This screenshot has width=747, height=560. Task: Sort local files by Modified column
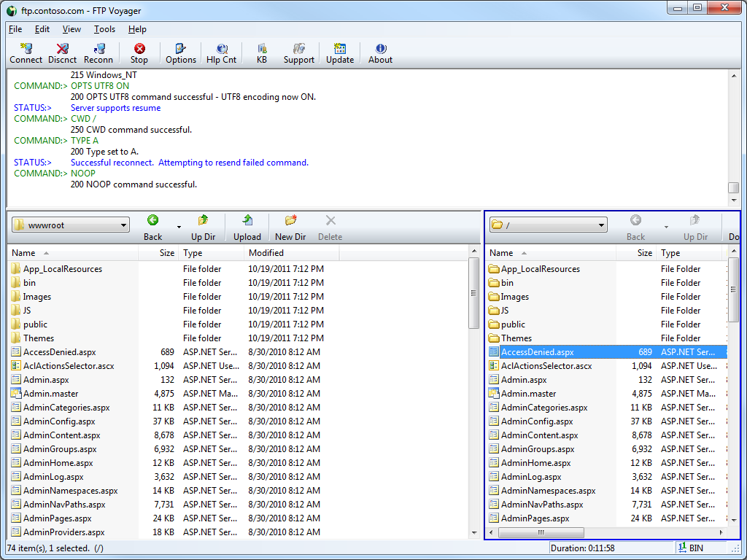pyautogui.click(x=291, y=253)
